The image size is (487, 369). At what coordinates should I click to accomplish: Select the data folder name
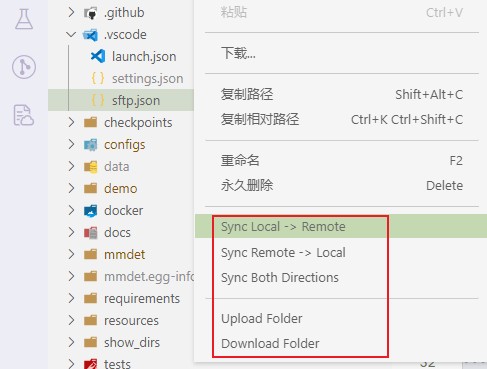116,167
